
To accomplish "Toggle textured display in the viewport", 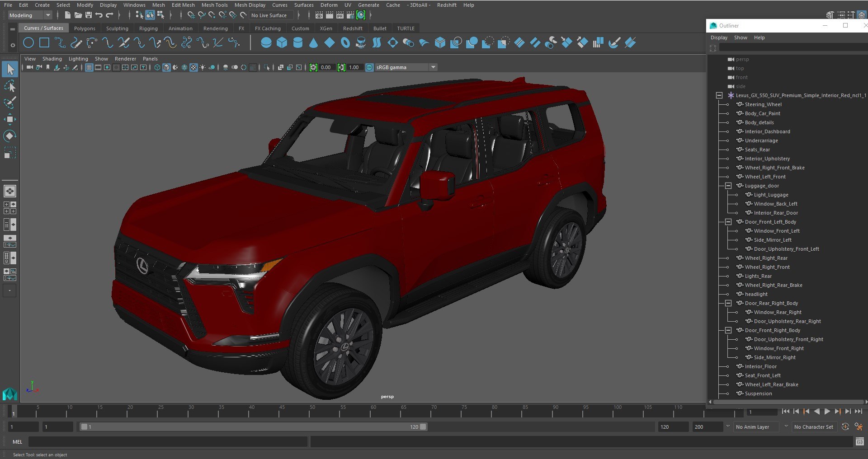I will point(193,67).
